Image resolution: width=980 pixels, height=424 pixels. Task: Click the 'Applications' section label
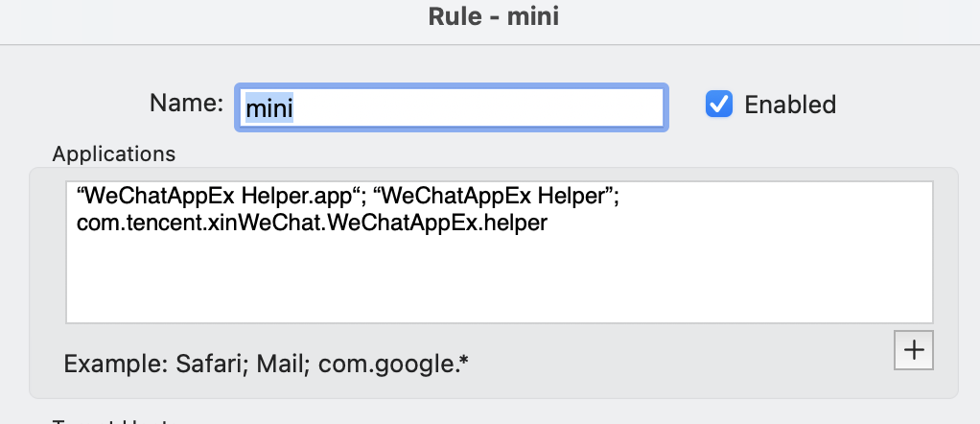tap(114, 153)
